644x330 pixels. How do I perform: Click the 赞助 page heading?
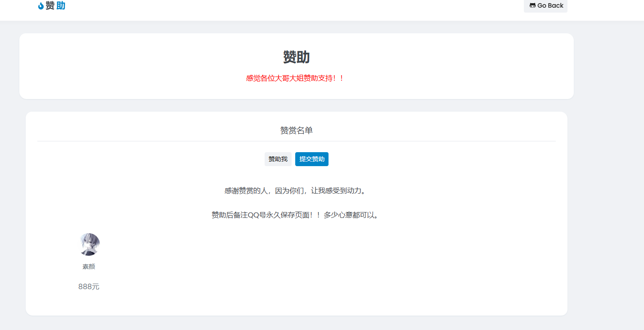[296, 57]
